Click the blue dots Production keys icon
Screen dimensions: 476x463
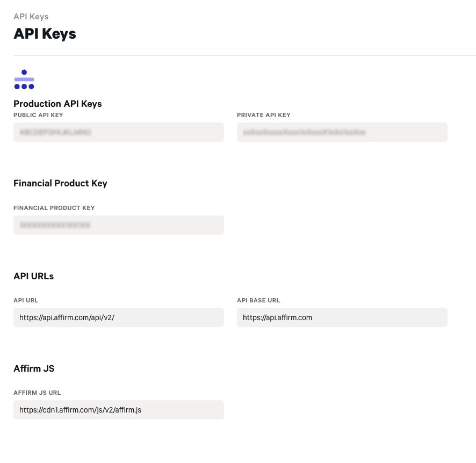point(24,79)
